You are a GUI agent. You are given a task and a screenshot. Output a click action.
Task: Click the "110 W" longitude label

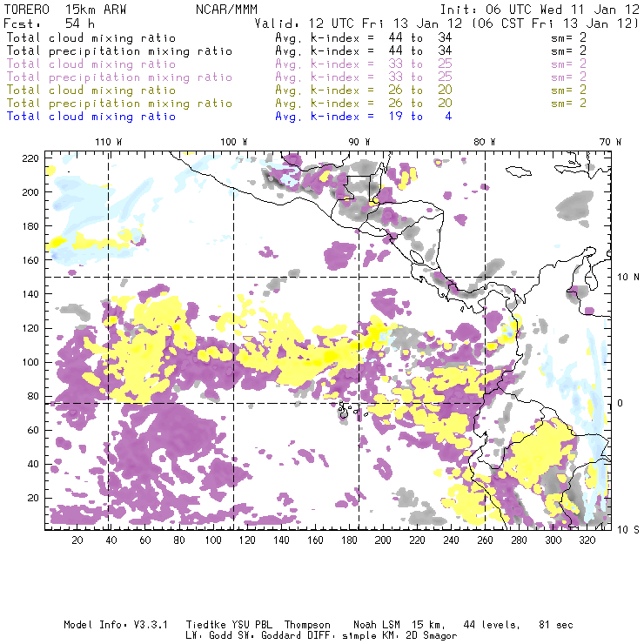point(109,142)
